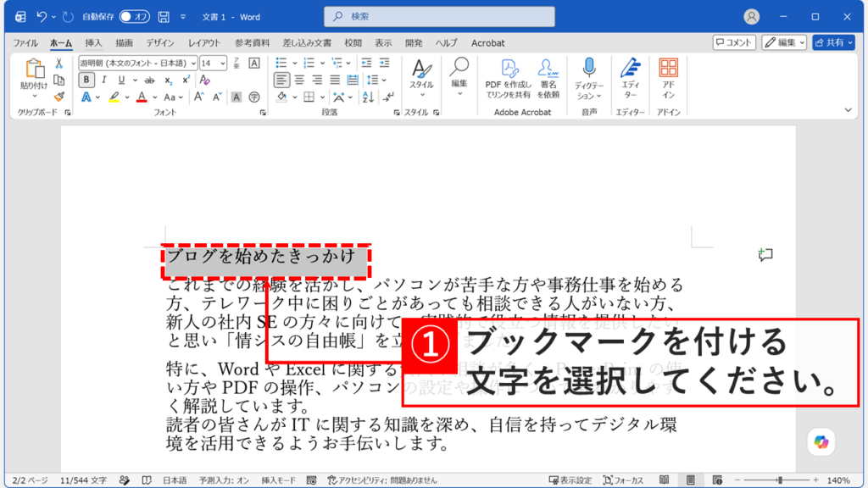This screenshot has width=868, height=488.
Task: Click the bullet list icon
Action: (281, 63)
